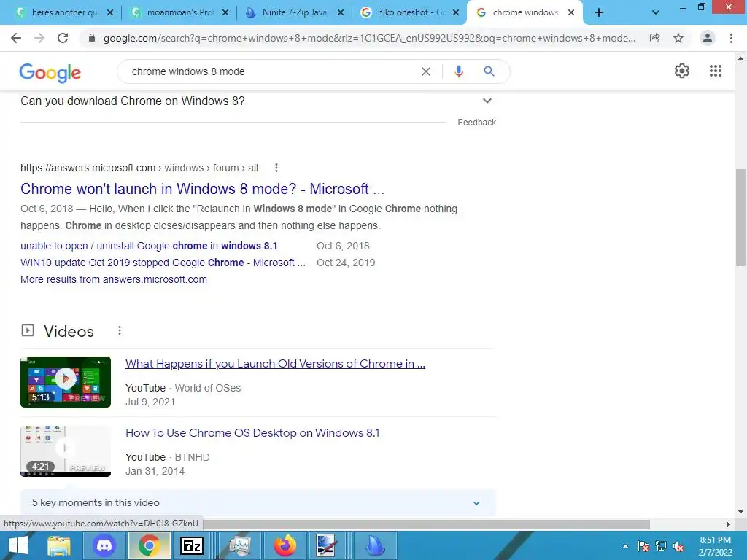Open Google quick settings gear
Image resolution: width=747 pixels, height=560 pixels.
(x=682, y=71)
